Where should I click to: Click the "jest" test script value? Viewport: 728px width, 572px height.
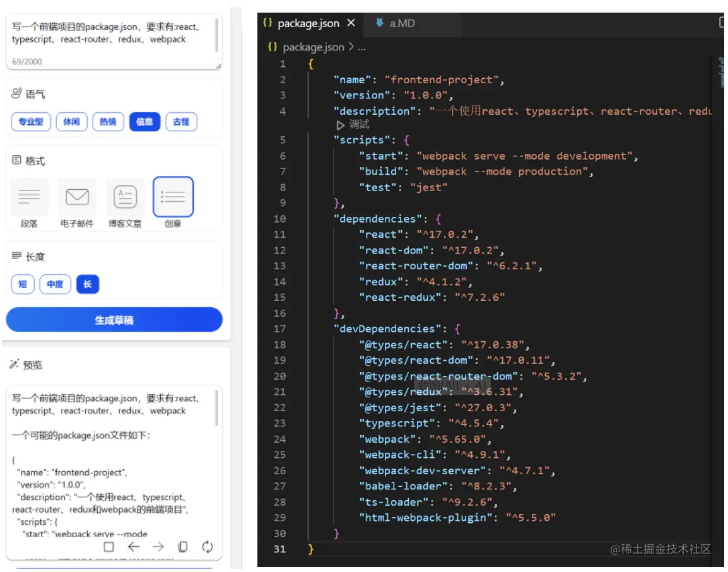click(x=428, y=187)
